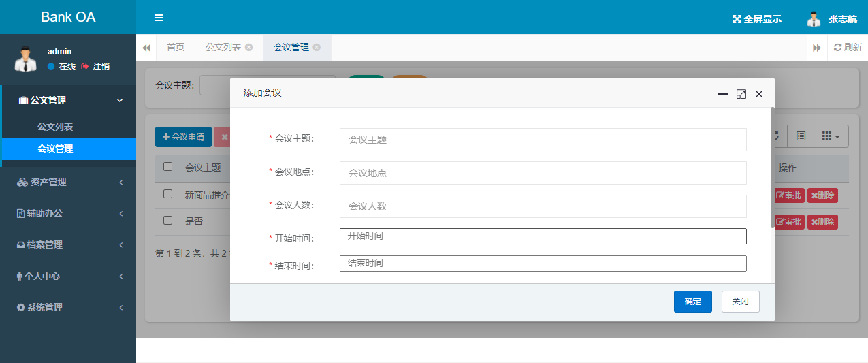
Task: Expand the 档案管理 sidebar menu
Action: coord(68,244)
